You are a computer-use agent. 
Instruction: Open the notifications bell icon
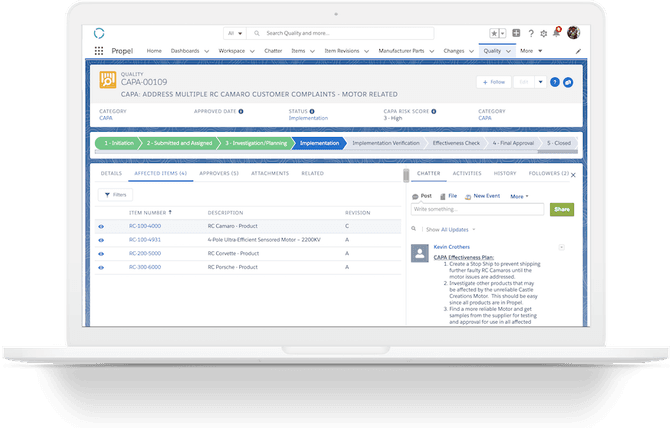coord(557,32)
